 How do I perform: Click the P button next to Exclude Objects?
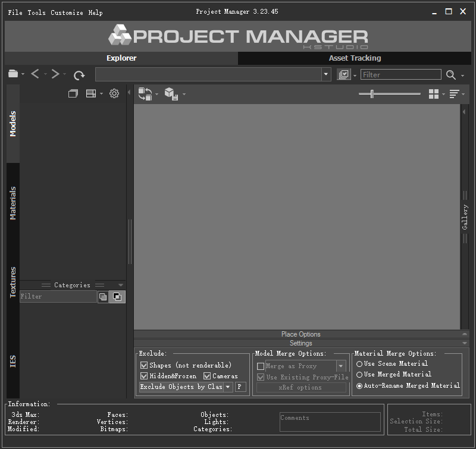(240, 387)
